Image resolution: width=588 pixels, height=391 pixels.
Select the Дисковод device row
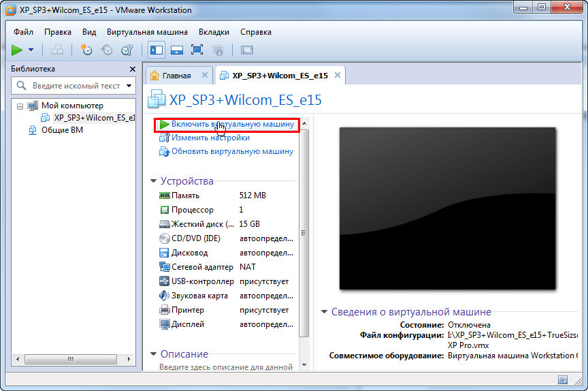[226, 253]
